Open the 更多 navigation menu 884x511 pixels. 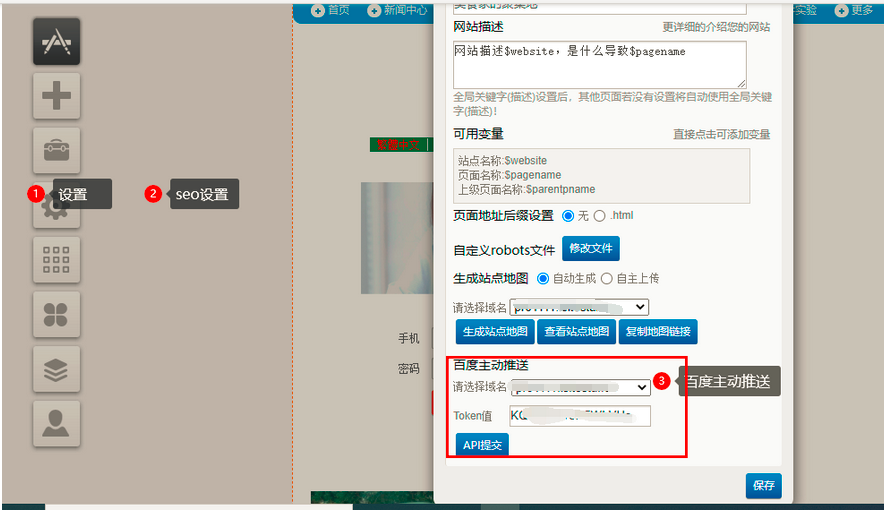point(854,11)
